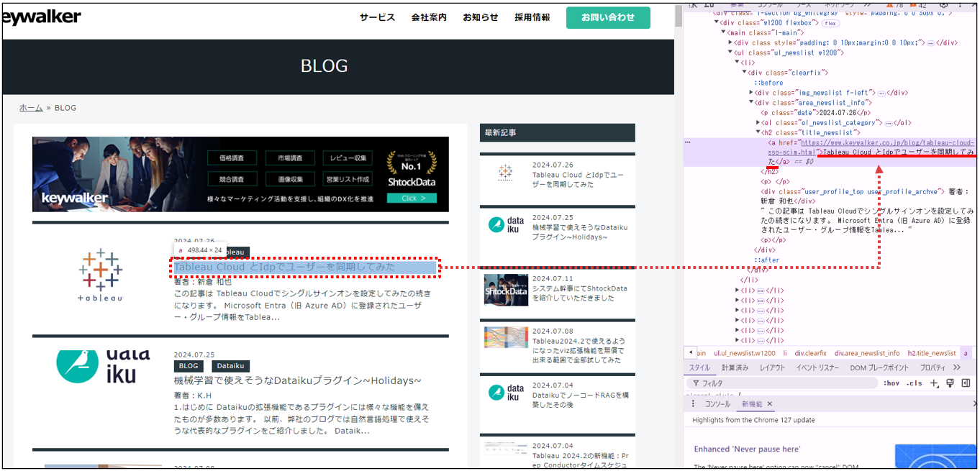Select div.clearfix in DevTools breadcrumb

click(x=811, y=353)
